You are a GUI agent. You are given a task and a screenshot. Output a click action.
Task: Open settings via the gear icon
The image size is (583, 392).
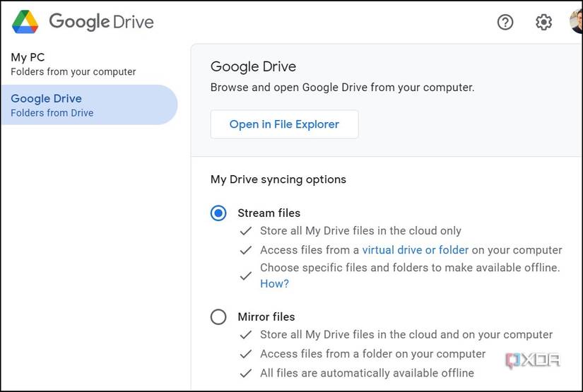[x=543, y=23]
